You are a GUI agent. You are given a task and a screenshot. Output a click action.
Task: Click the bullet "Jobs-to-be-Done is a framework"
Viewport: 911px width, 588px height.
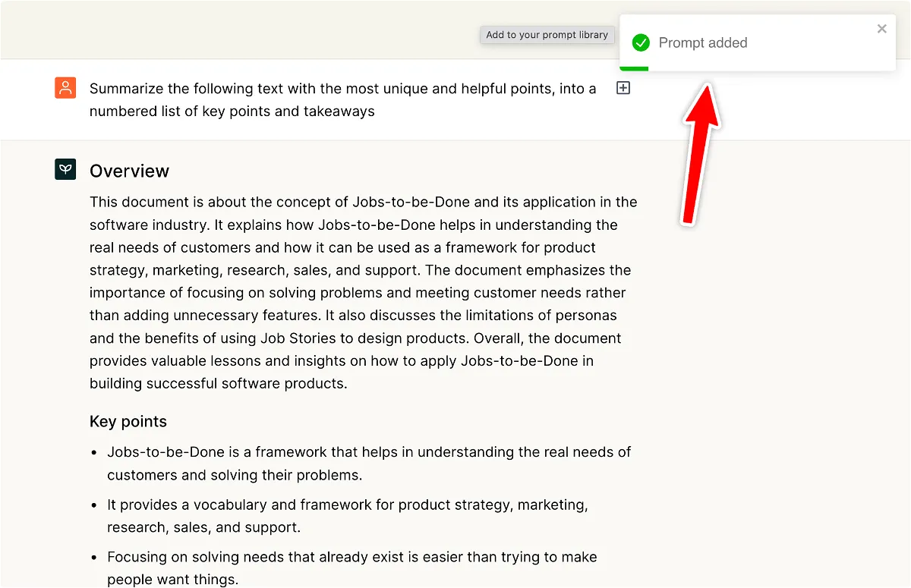[x=368, y=463]
